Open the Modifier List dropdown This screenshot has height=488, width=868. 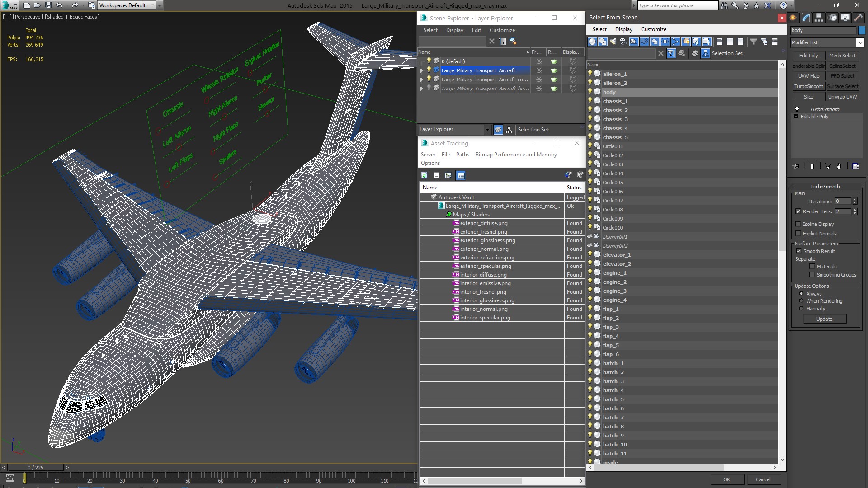click(x=859, y=42)
